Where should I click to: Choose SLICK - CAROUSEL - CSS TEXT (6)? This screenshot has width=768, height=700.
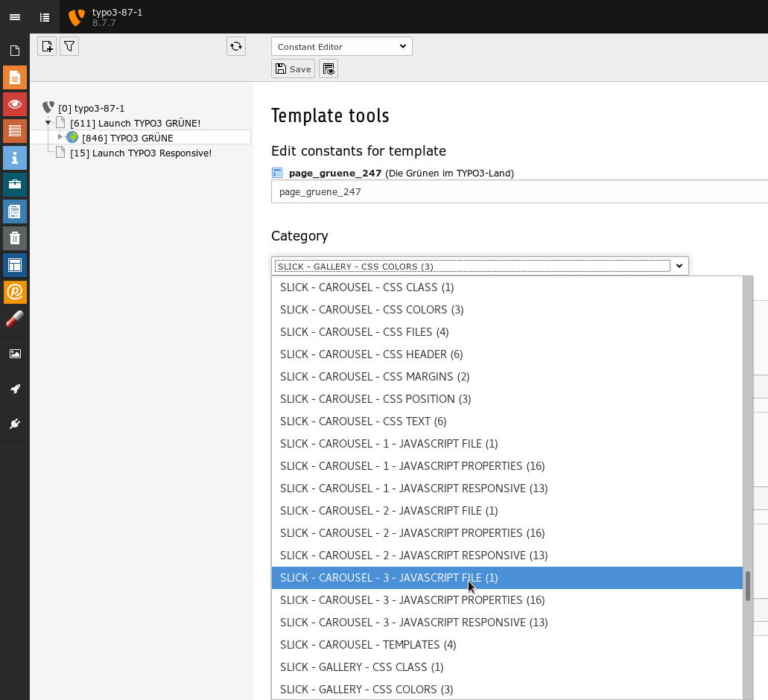point(507,421)
